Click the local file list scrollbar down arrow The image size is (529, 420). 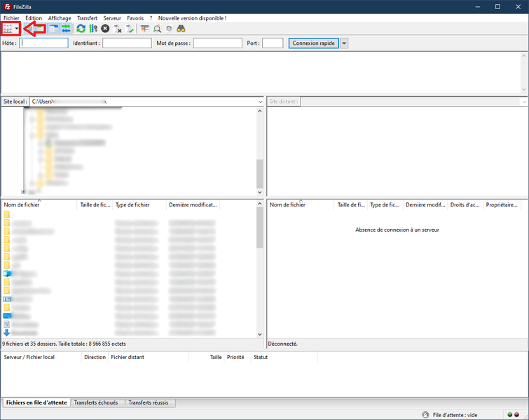coord(260,335)
